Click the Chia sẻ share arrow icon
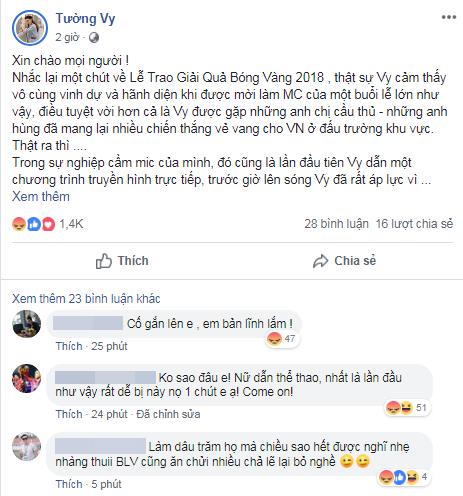463x496 pixels. tap(320, 261)
